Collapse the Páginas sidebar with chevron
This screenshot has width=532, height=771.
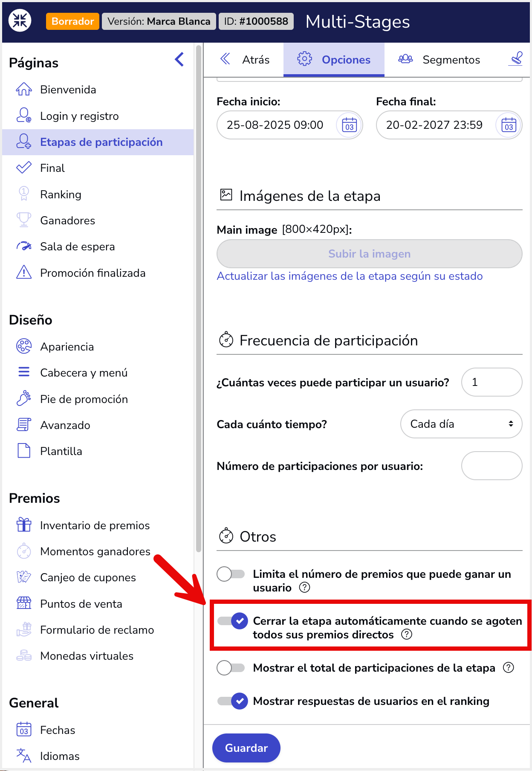click(x=179, y=60)
